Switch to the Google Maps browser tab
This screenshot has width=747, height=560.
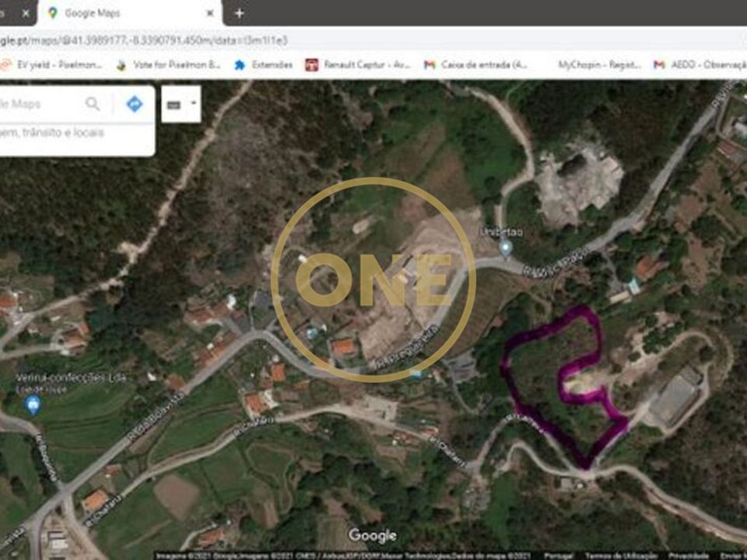pyautogui.click(x=130, y=13)
